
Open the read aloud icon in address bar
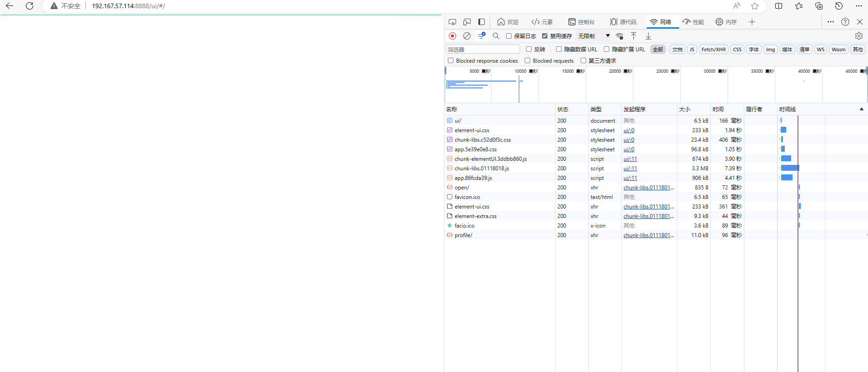pos(737,6)
